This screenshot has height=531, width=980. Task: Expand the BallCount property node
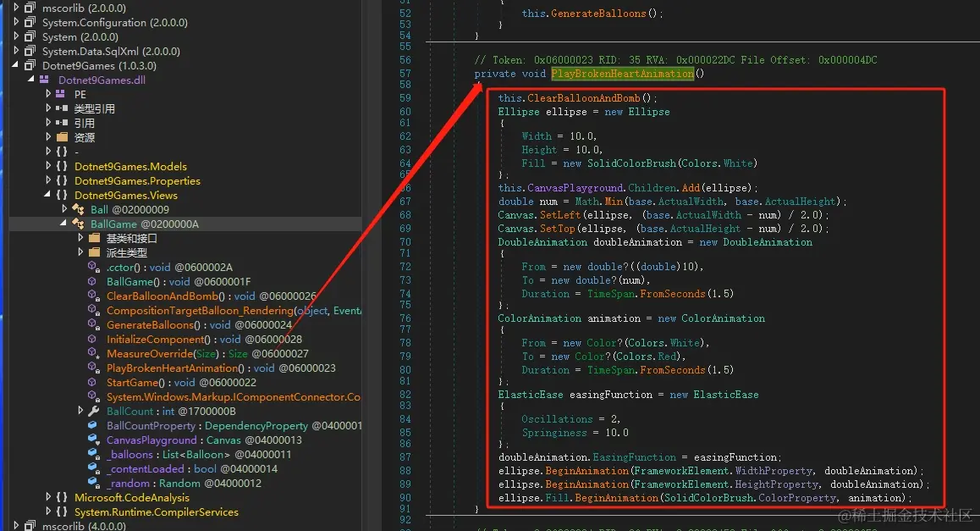[80, 410]
